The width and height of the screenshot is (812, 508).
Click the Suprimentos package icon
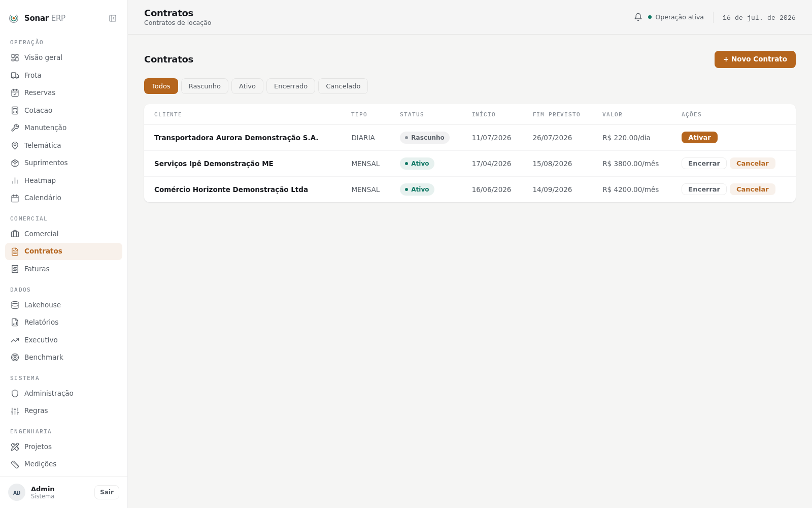tap(15, 163)
